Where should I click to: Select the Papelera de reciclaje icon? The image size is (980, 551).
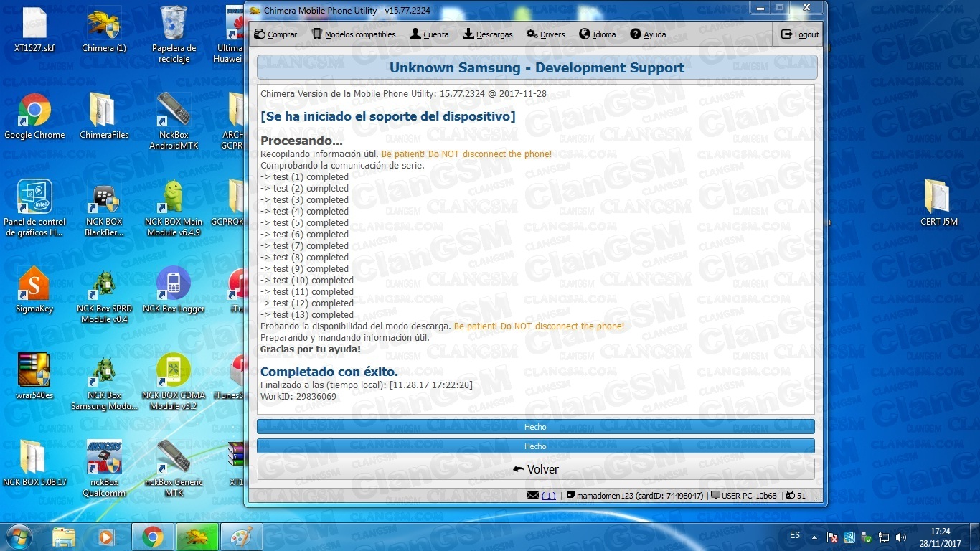174,34
